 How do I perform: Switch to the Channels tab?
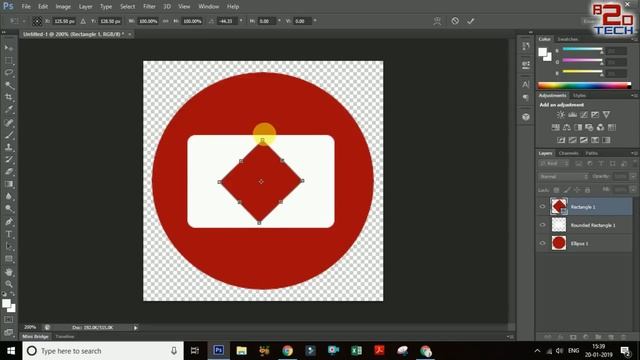[568, 153]
